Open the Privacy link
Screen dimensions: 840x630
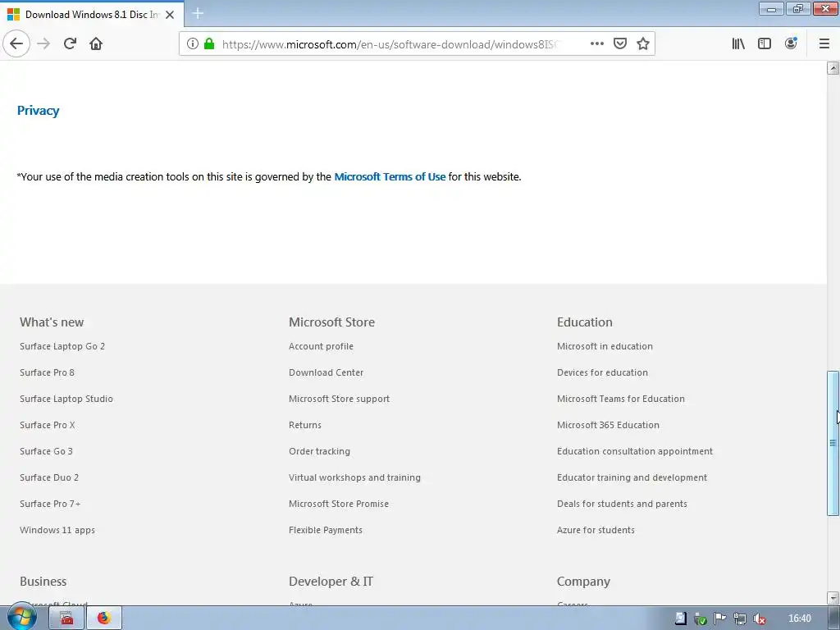click(38, 111)
